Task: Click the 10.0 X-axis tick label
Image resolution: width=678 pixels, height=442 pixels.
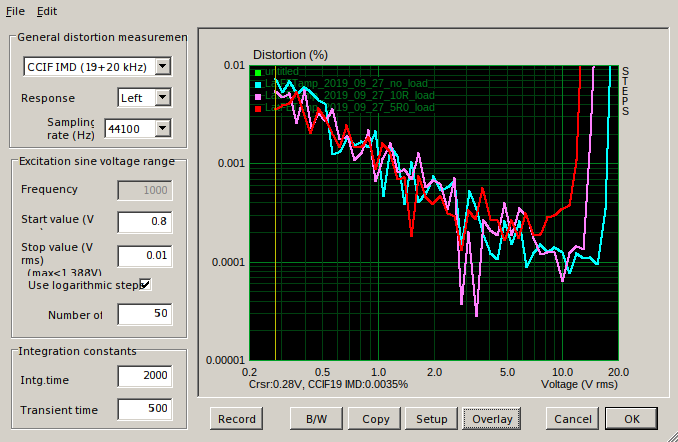Action: click(562, 372)
